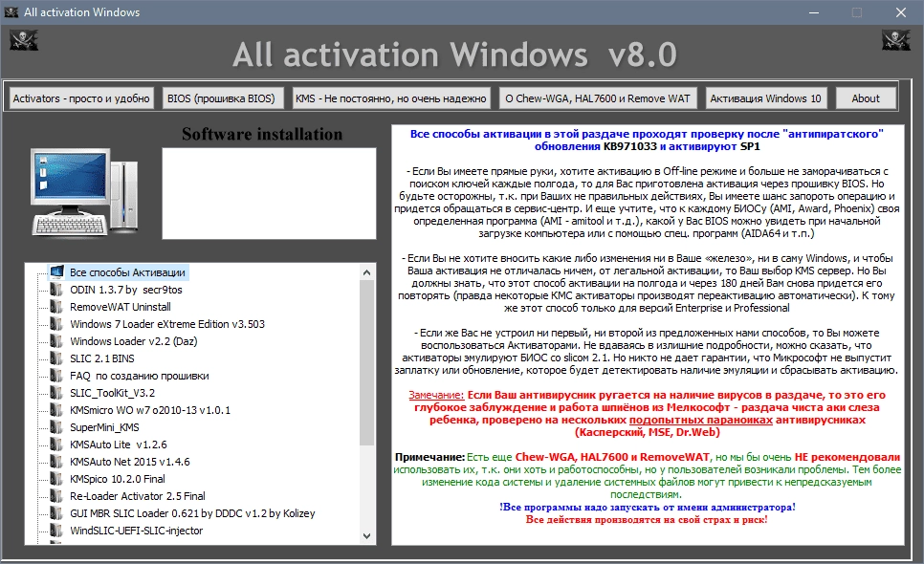The image size is (924, 564).
Task: Select FAQ по созданию прошивки
Action: click(x=139, y=376)
